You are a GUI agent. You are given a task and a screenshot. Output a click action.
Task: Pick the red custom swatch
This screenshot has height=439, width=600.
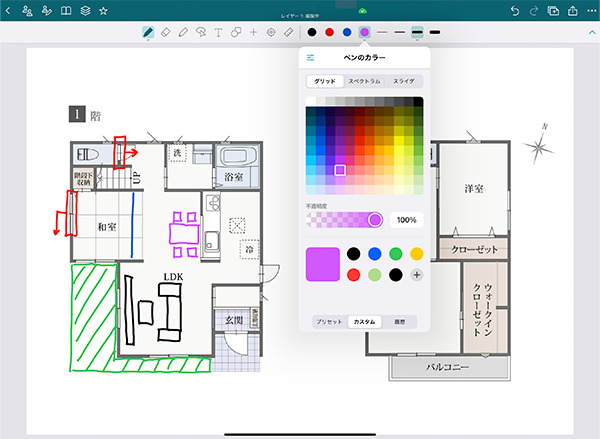click(x=354, y=275)
